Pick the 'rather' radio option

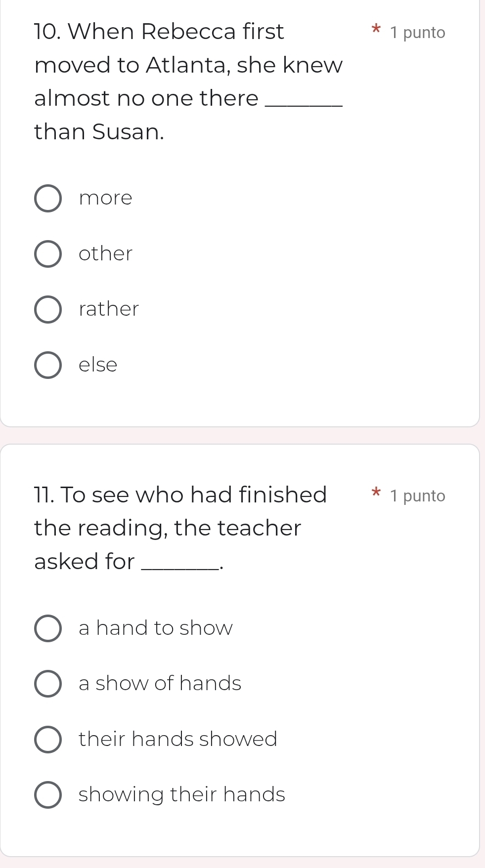[48, 310]
